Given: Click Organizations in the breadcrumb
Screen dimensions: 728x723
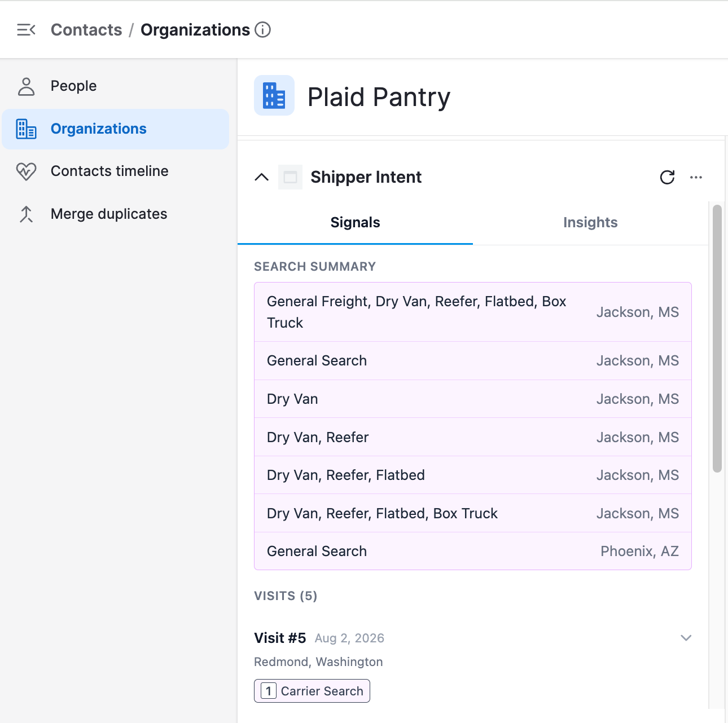Looking at the screenshot, I should click(x=195, y=30).
